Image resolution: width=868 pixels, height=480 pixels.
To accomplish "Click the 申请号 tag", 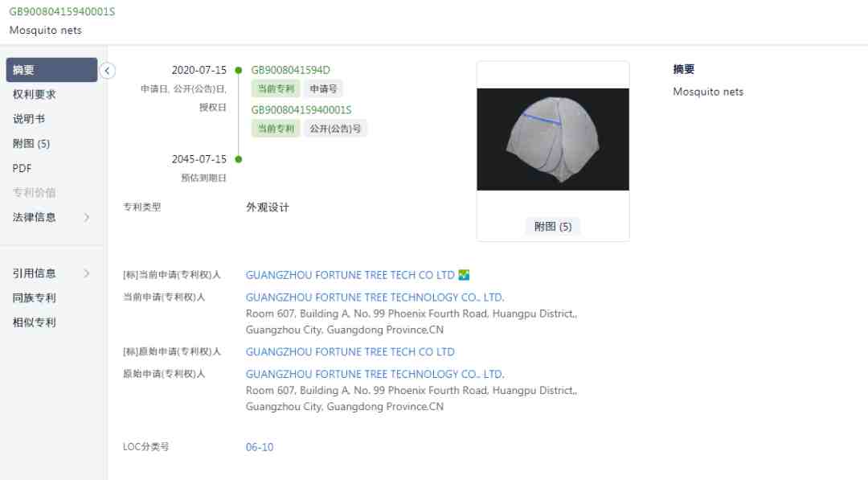I will point(323,88).
